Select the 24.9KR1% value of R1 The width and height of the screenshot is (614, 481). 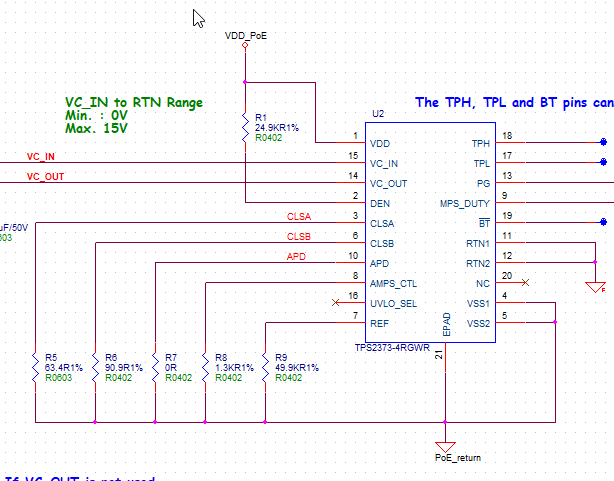[277, 128]
